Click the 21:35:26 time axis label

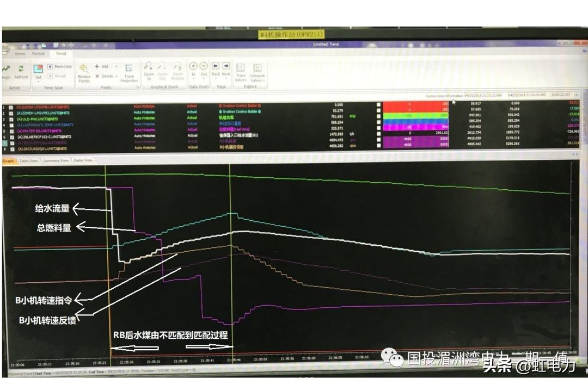(x=126, y=363)
